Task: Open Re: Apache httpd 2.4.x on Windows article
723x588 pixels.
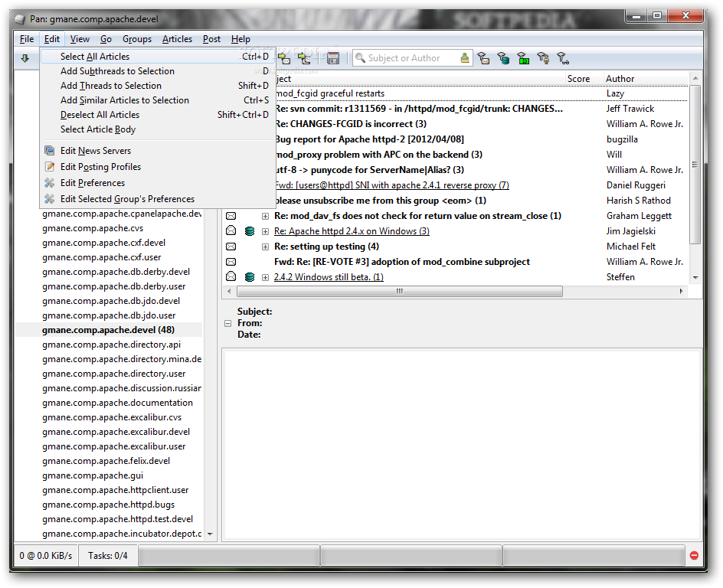Action: click(x=352, y=231)
